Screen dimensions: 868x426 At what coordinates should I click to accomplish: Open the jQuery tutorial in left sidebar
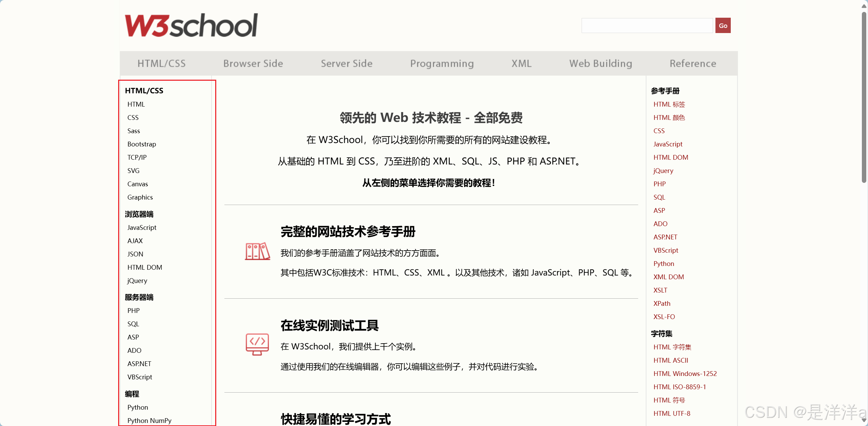[x=137, y=281]
